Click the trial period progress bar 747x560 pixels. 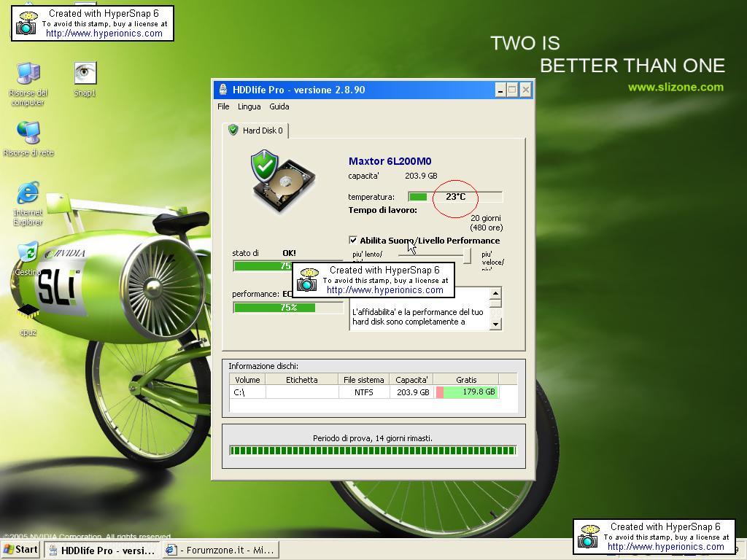pos(373,451)
